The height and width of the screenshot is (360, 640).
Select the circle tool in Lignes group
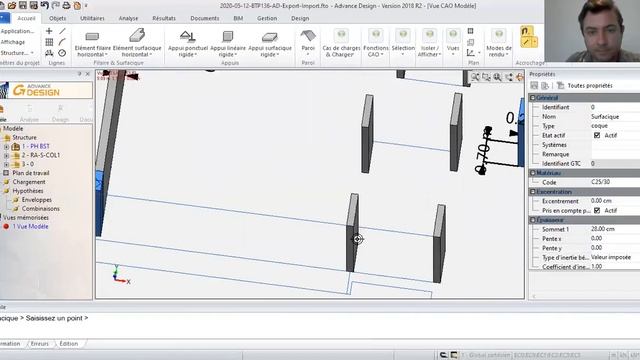[x=62, y=53]
